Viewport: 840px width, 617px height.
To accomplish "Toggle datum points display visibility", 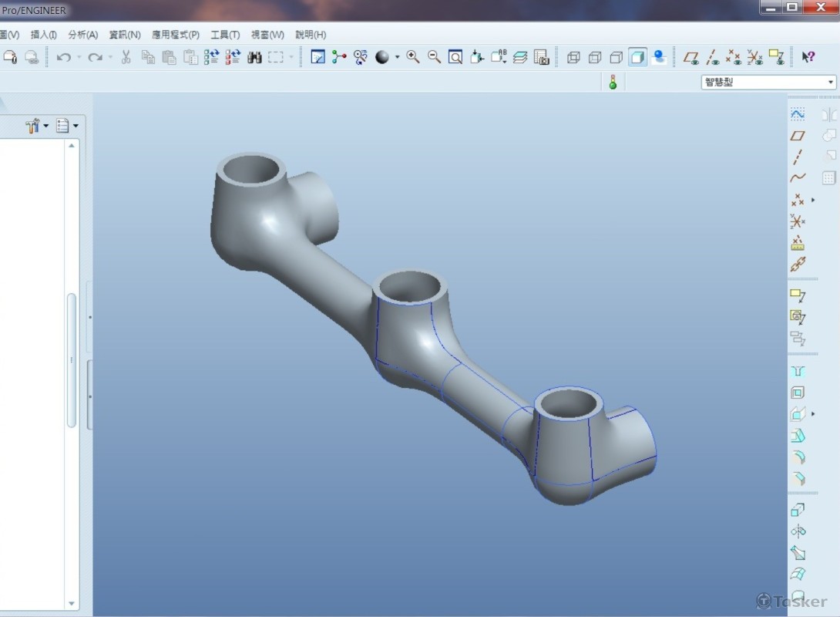I will click(x=734, y=57).
